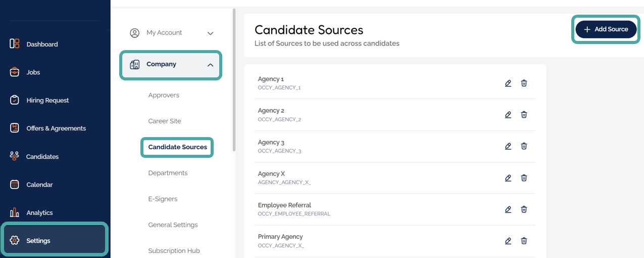This screenshot has height=258, width=644.
Task: Open Dashboard from the sidebar
Action: 42,44
